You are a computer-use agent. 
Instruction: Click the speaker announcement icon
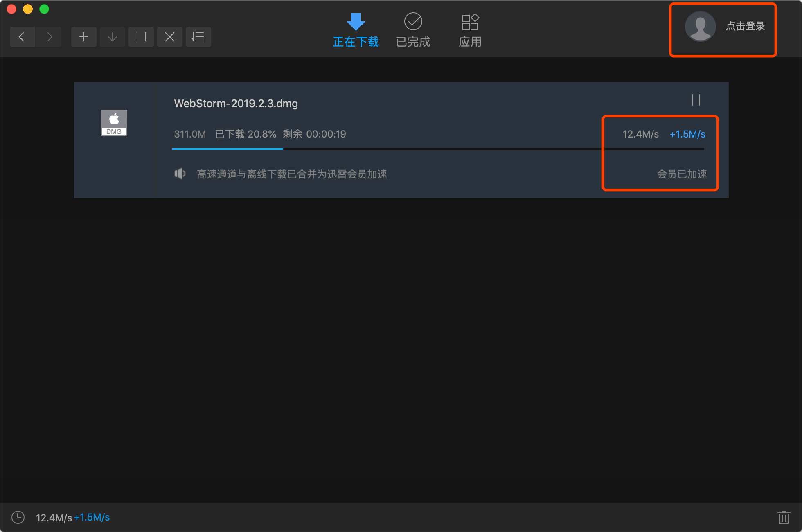180,174
